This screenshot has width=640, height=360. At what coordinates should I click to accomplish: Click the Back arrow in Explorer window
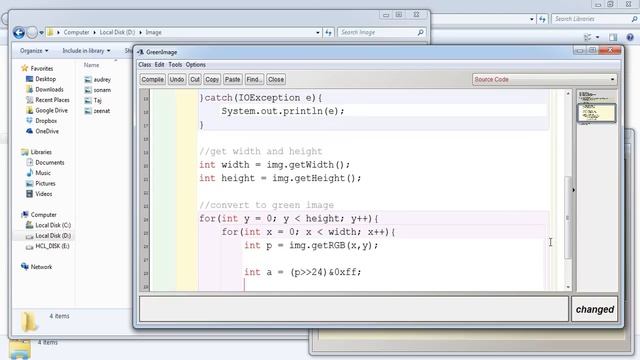tap(19, 32)
